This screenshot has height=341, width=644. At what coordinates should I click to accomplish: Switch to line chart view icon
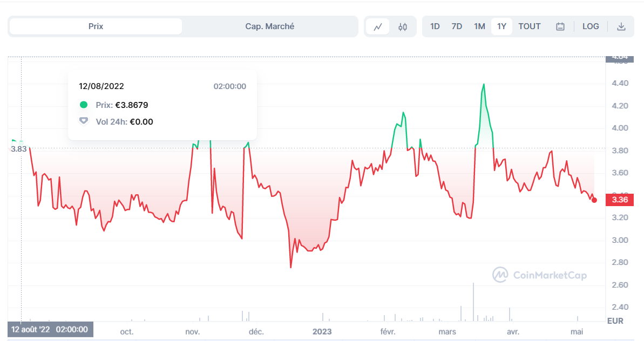click(x=378, y=26)
